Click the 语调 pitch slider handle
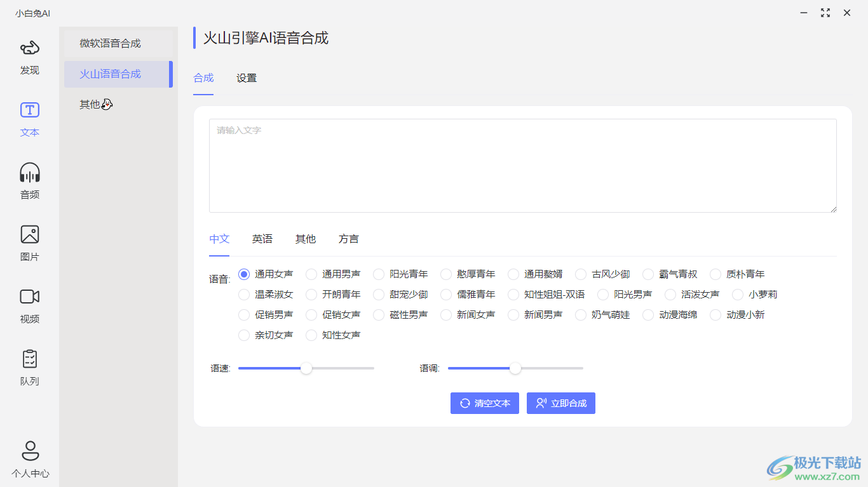Screen dimensions: 868x487 515,368
